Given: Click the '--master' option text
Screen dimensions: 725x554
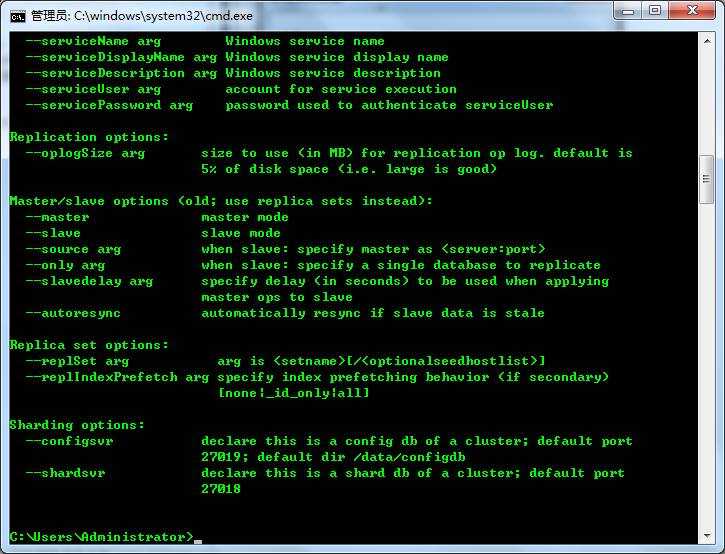Looking at the screenshot, I should (57, 217).
